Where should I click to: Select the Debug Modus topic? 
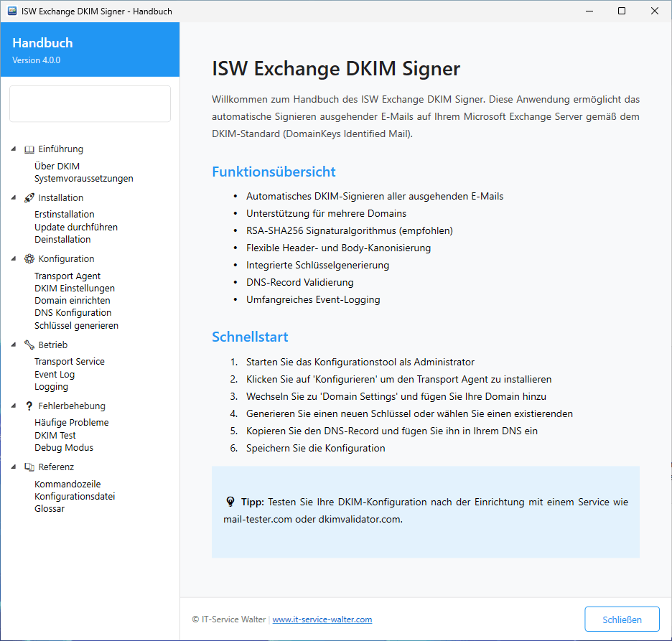tap(63, 447)
